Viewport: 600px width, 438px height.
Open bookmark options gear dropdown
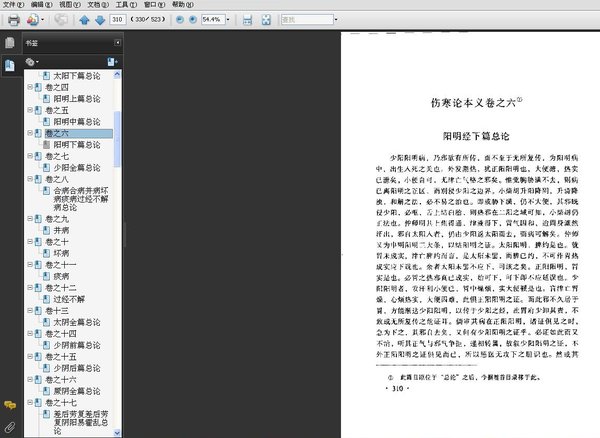point(32,62)
